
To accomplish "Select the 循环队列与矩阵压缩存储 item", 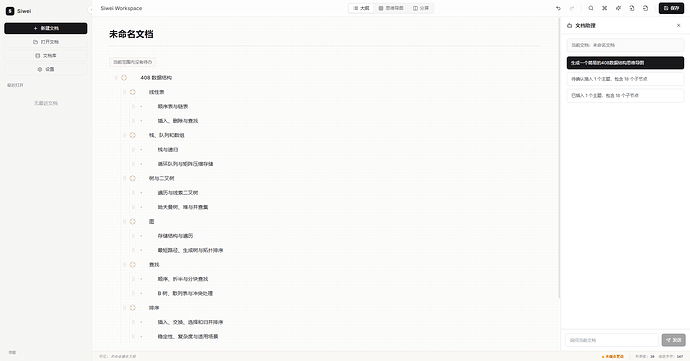I will pos(185,164).
